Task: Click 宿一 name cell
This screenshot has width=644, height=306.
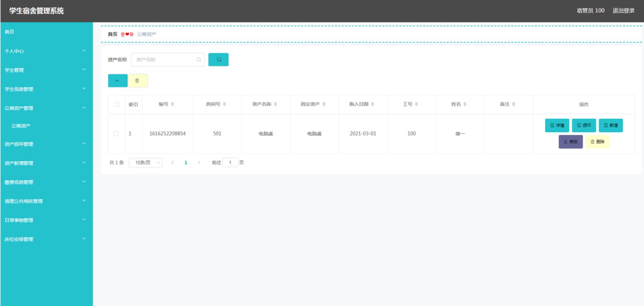Action: point(460,134)
